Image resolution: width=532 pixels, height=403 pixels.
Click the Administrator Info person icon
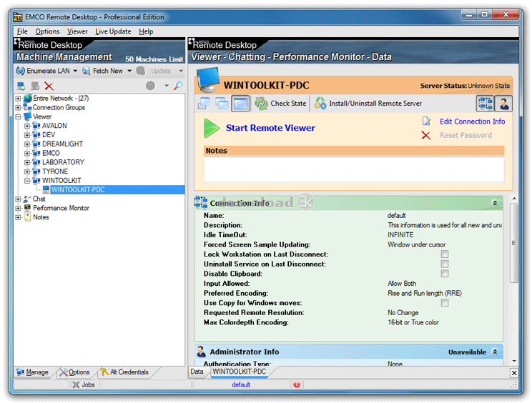tap(201, 352)
